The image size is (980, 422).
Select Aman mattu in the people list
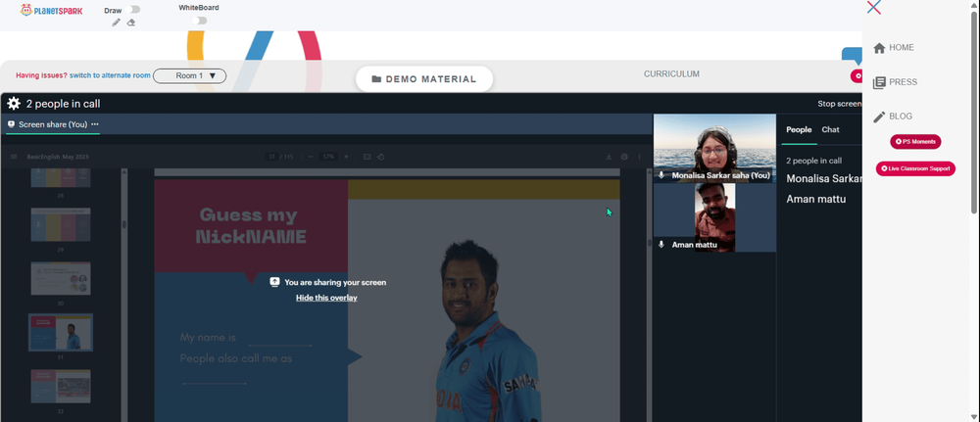(x=815, y=199)
